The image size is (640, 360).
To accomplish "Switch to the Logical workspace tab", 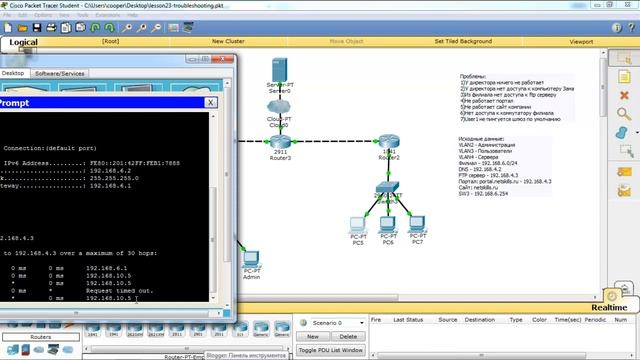I will (23, 42).
